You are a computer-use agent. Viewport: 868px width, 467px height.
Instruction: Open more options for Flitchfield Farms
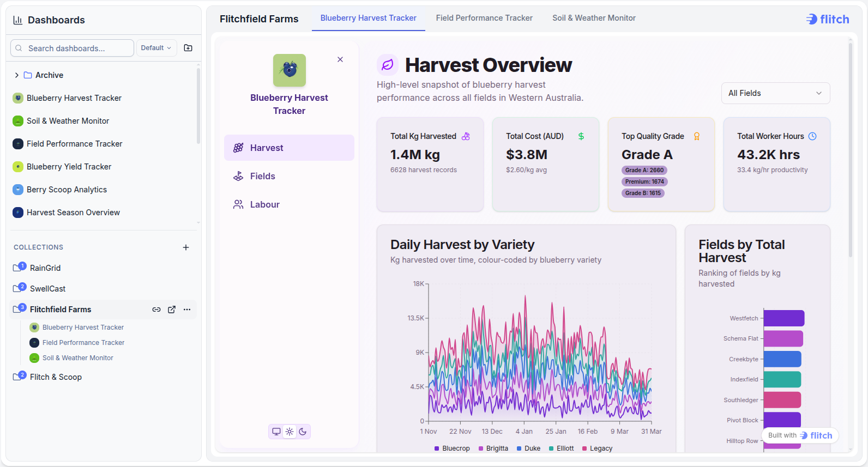187,310
